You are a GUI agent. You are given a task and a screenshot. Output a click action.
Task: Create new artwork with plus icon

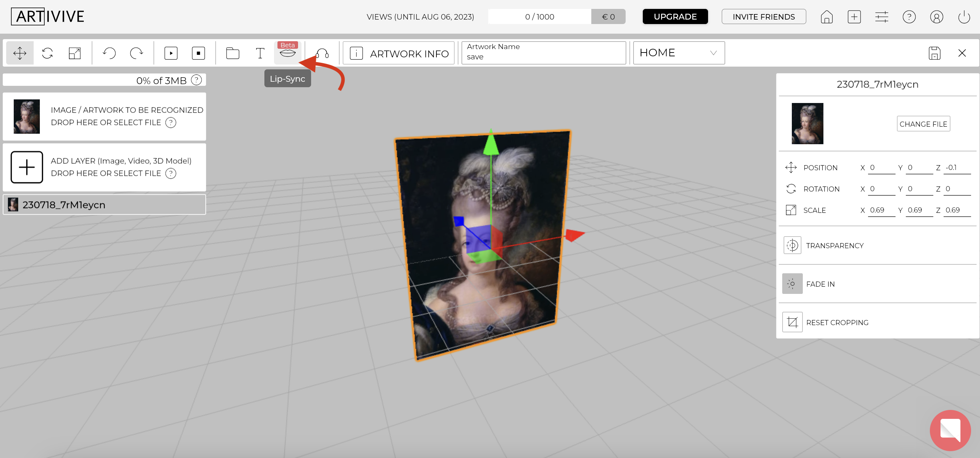point(854,17)
